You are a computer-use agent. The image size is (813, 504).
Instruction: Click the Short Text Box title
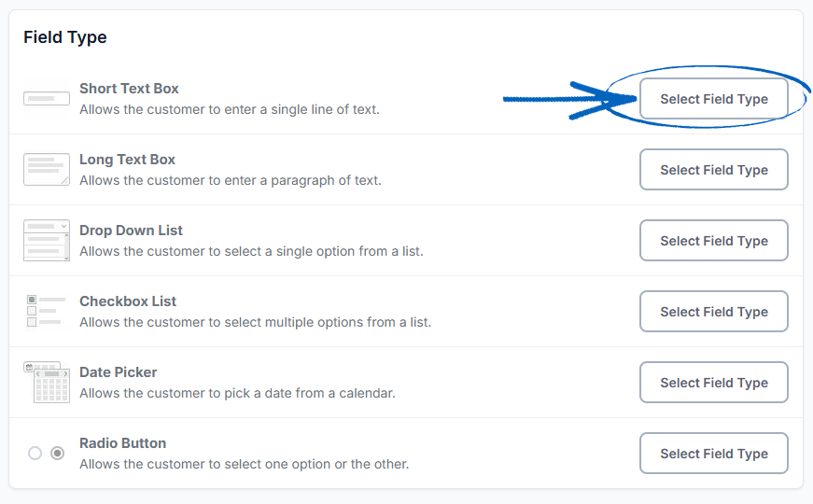pyautogui.click(x=129, y=89)
